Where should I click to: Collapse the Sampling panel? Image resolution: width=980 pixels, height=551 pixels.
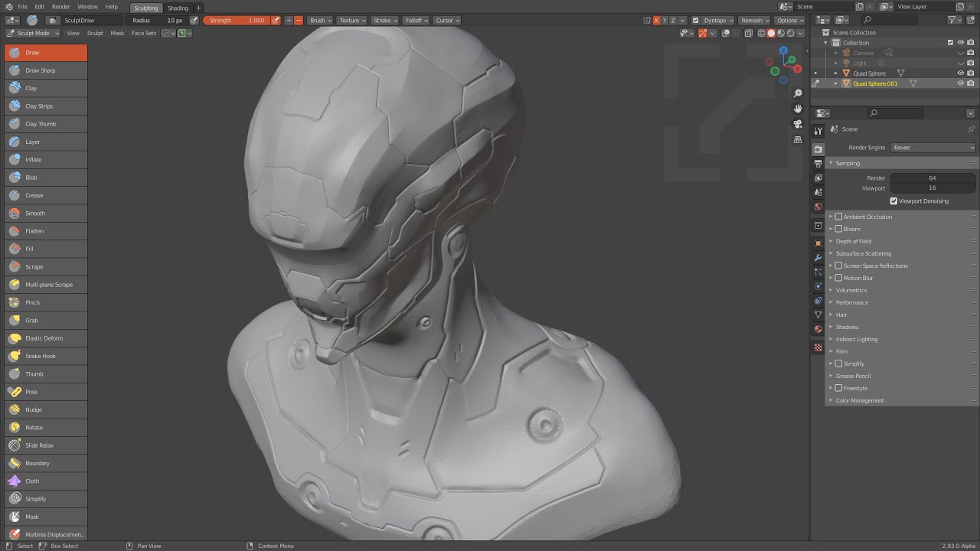(848, 163)
